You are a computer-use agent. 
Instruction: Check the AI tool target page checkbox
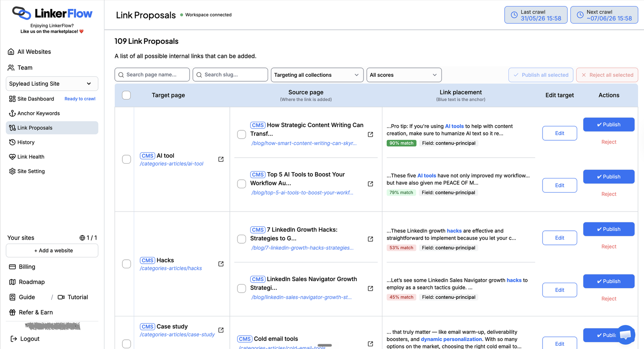point(126,159)
